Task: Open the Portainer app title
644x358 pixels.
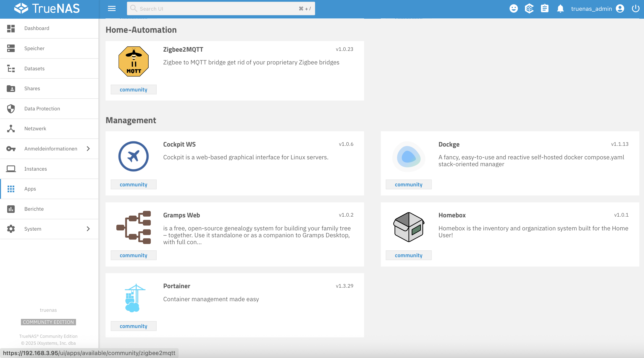Action: click(x=177, y=286)
